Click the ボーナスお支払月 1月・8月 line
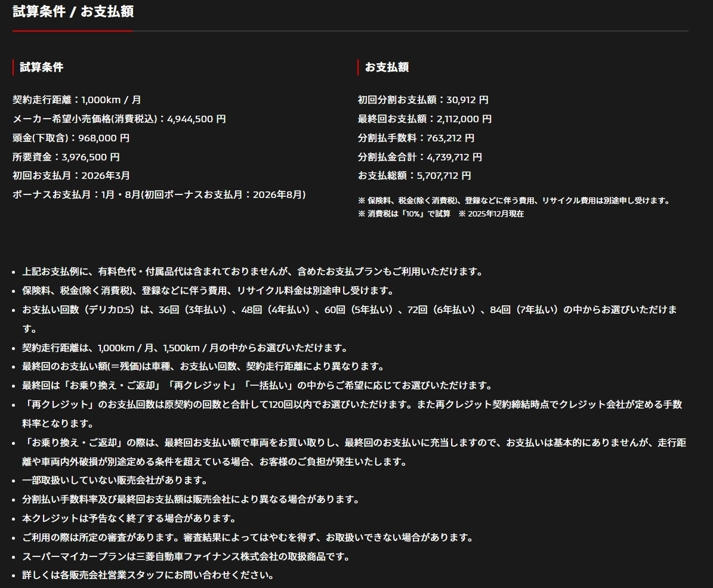713x588 pixels. tap(159, 195)
